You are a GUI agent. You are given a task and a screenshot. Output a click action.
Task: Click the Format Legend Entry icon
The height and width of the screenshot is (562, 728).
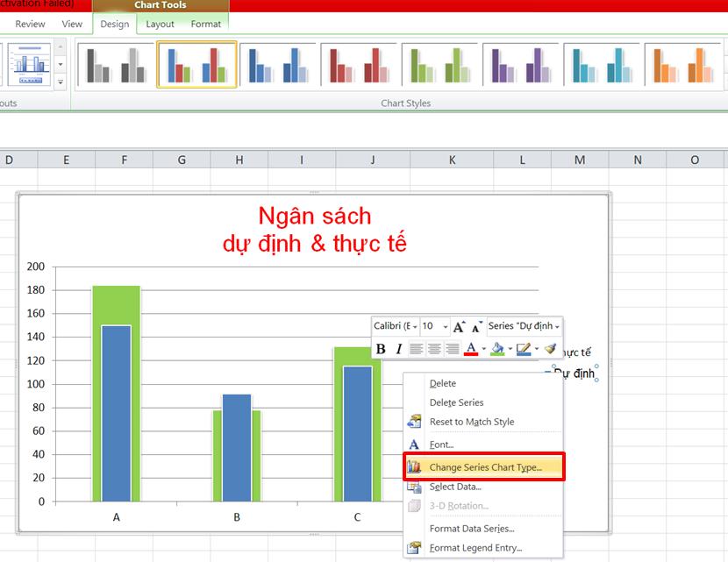[414, 548]
